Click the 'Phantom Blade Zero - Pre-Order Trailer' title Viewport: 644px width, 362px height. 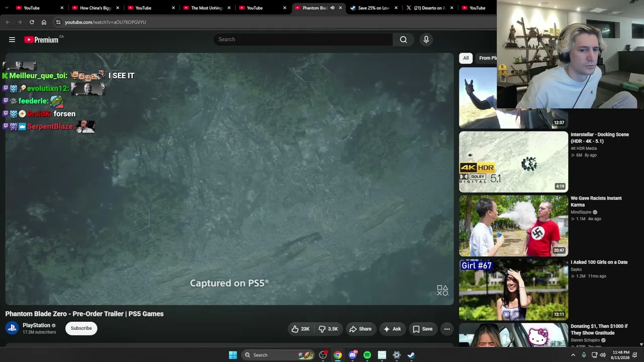[85, 314]
